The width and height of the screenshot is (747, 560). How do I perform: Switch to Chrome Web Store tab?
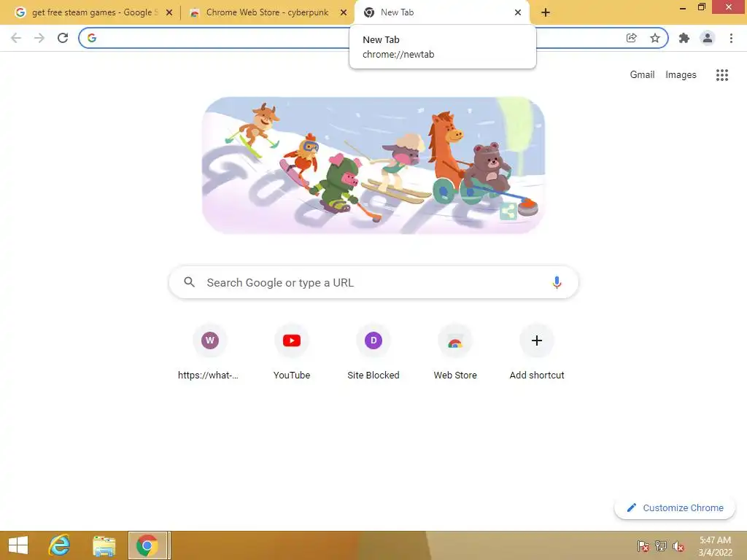(268, 12)
